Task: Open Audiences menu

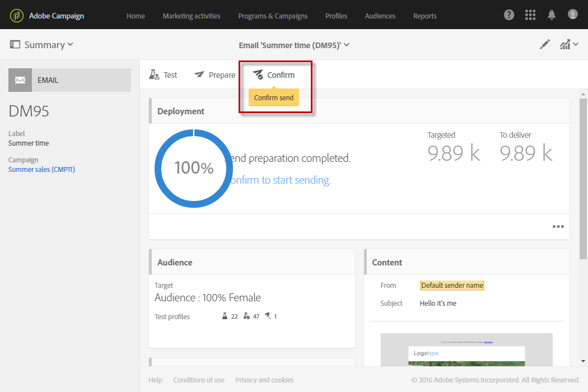Action: click(x=380, y=16)
